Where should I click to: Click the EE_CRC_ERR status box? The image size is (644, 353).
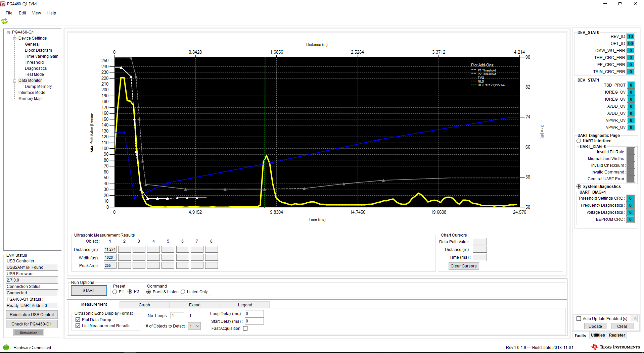[631, 65]
